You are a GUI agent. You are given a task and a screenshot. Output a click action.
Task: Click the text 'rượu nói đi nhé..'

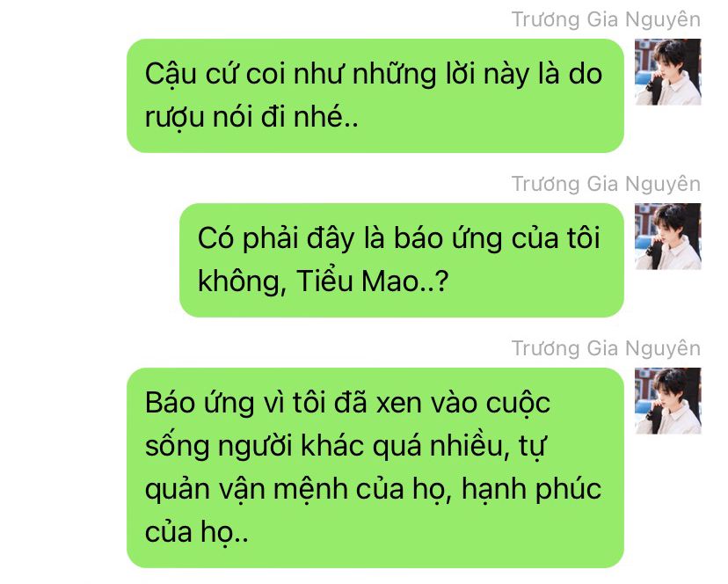click(251, 117)
